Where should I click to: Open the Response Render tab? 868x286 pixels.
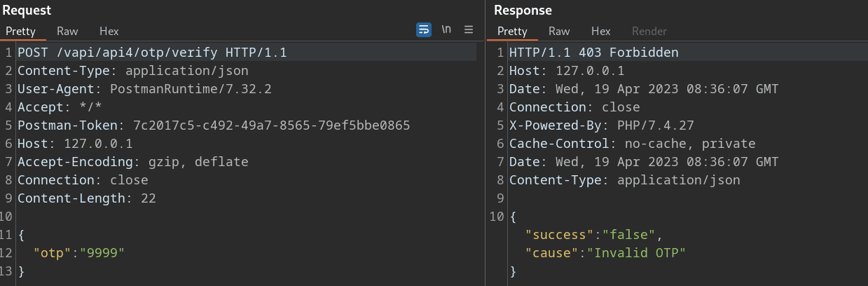[x=649, y=32]
